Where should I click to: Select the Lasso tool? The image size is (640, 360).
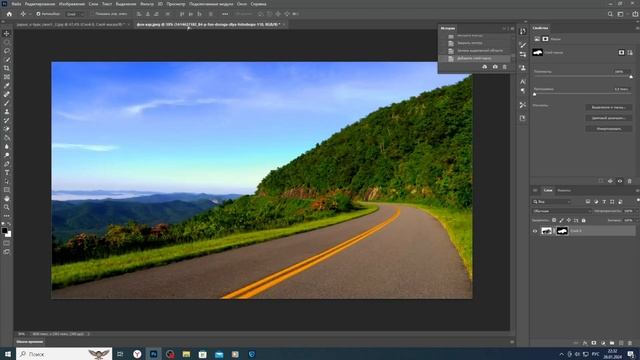pyautogui.click(x=7, y=51)
